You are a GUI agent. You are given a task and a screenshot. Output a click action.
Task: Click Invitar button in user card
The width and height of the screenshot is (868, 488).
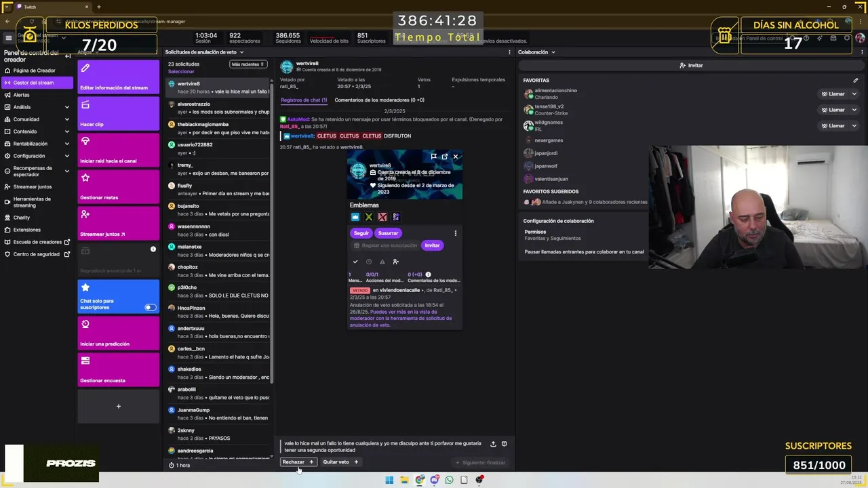(x=432, y=245)
